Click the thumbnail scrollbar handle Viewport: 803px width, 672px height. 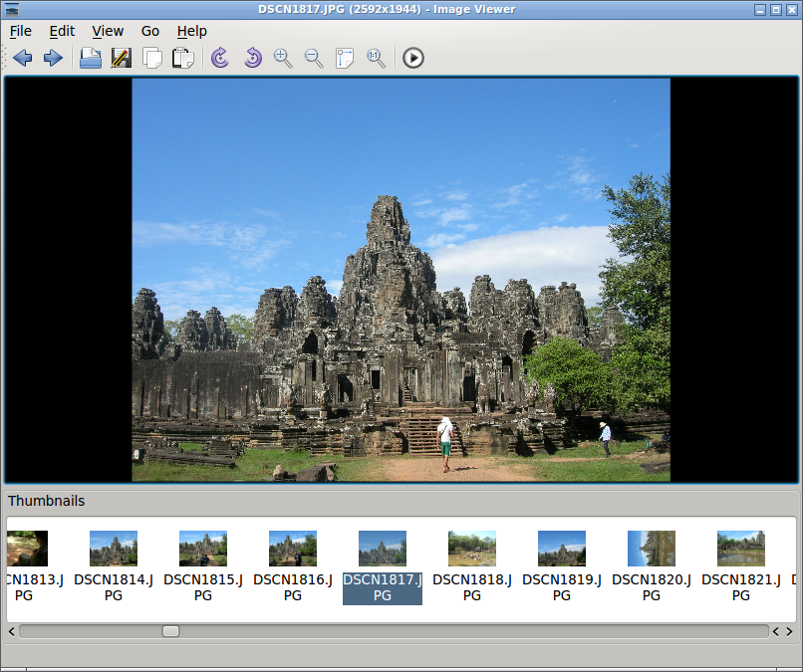170,631
